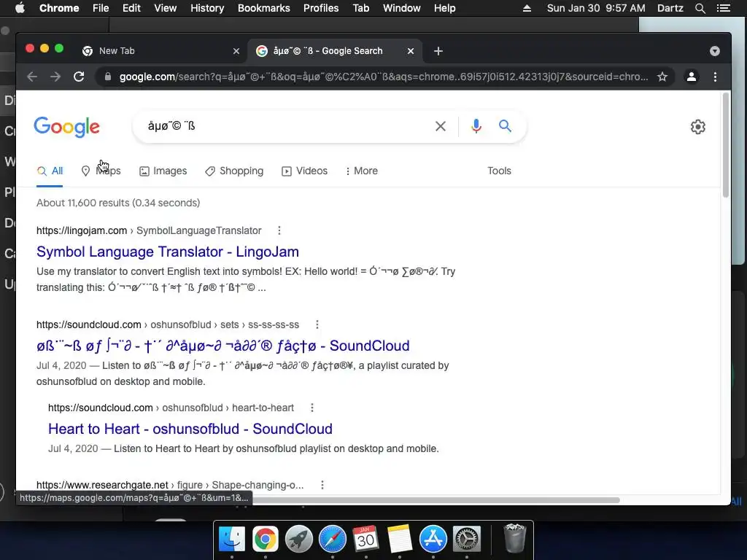747x560 pixels.
Task: Click the padlock site info icon
Action: coord(108,77)
